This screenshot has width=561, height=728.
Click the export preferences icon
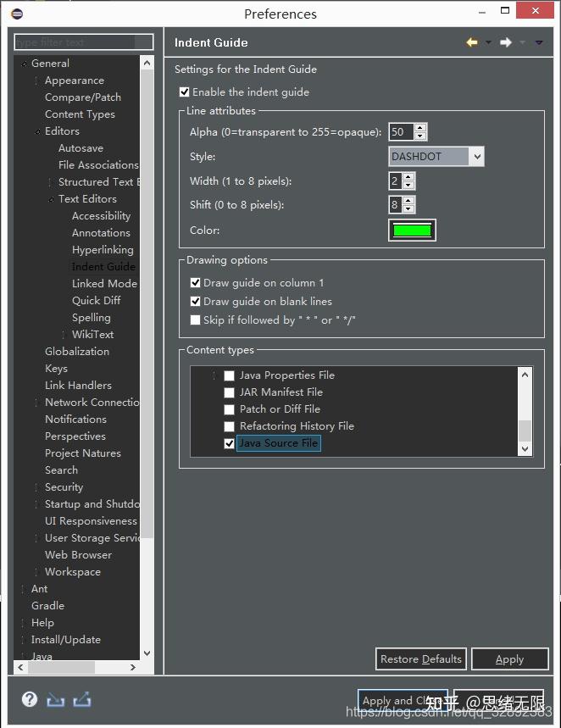(82, 699)
